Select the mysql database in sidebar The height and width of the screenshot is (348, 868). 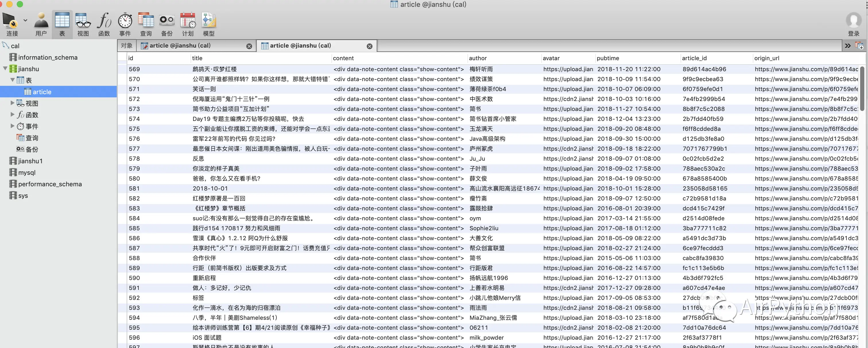click(27, 172)
